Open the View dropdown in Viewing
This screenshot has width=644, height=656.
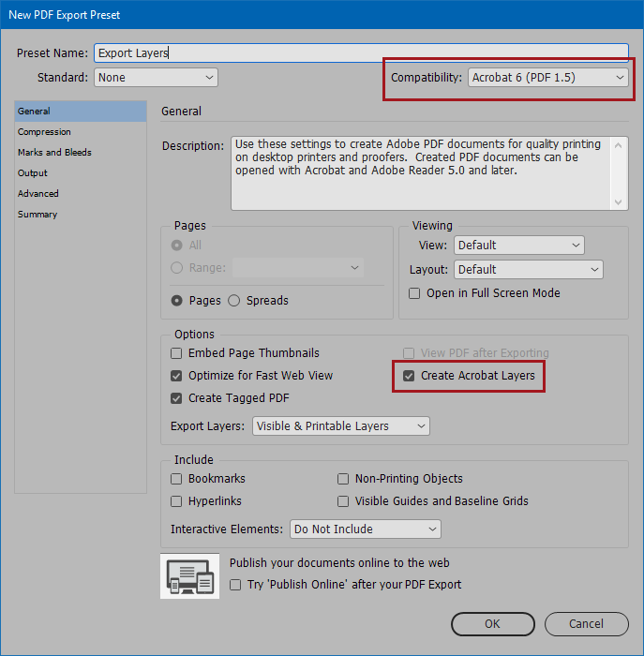(519, 246)
